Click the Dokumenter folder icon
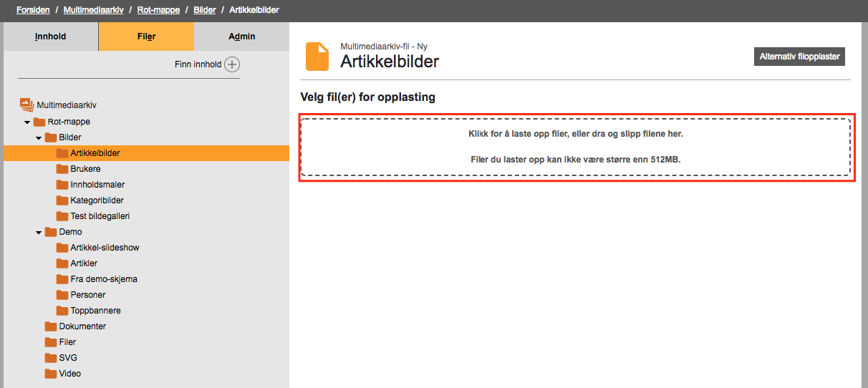This screenshot has width=868, height=388. (x=51, y=326)
